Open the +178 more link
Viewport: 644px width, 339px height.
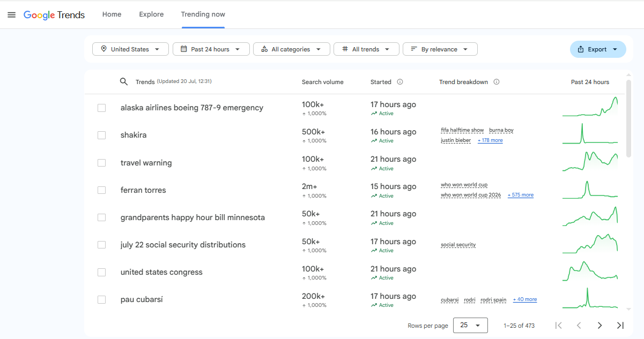pyautogui.click(x=490, y=140)
